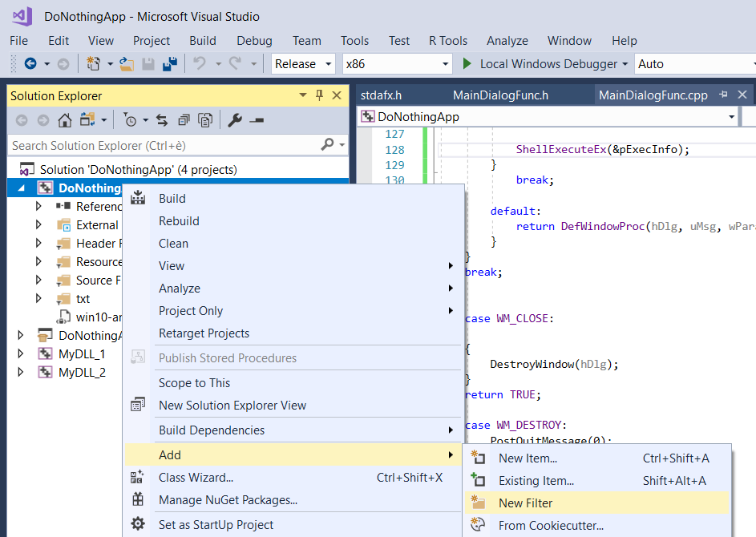Pin the Solution Explorer panel
Viewport: 756px width, 537px height.
coord(319,95)
